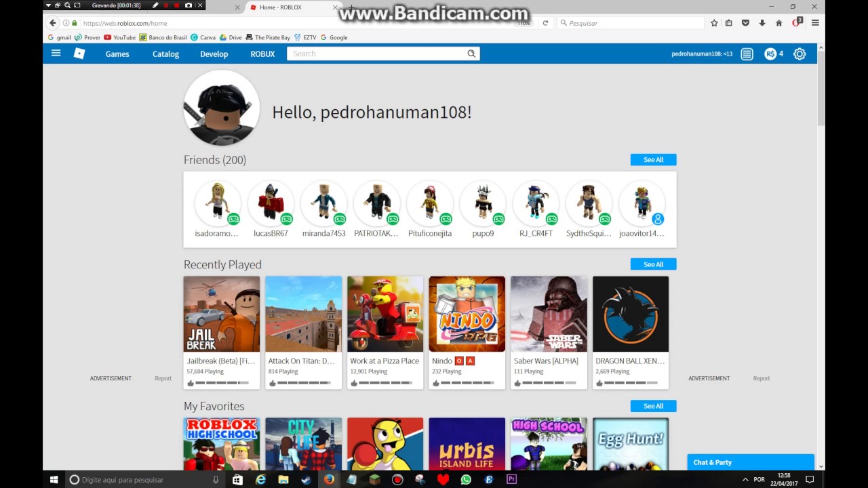Open Windows notification center icon

[x=809, y=479]
